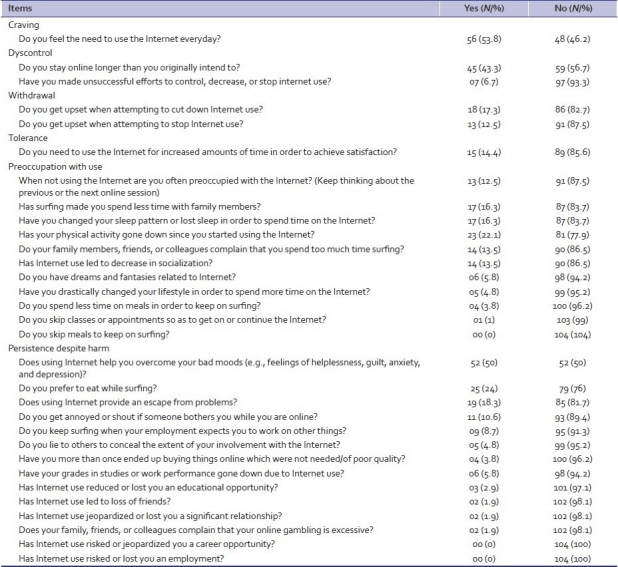This screenshot has width=618, height=567.
Task: Click the value '56 (53.8)'
Action: (484, 39)
